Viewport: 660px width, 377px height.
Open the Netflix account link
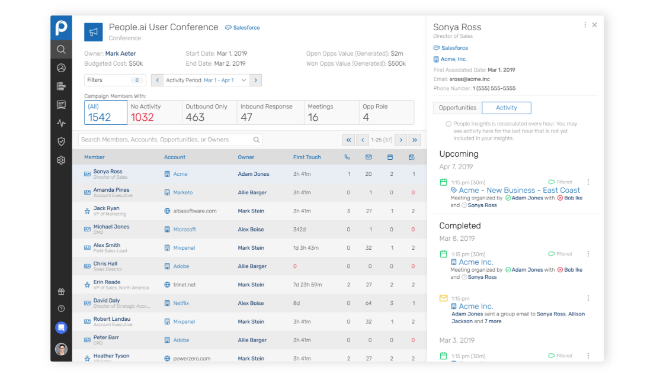181,303
